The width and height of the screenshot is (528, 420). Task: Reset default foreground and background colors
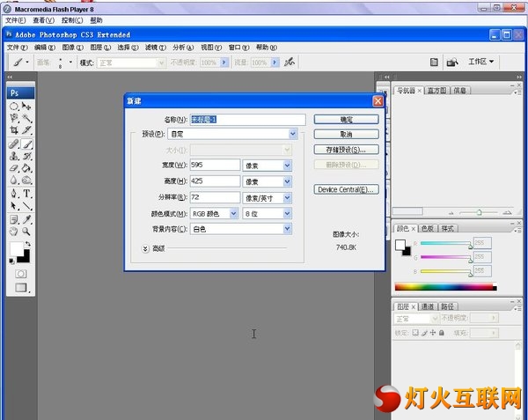click(x=11, y=261)
